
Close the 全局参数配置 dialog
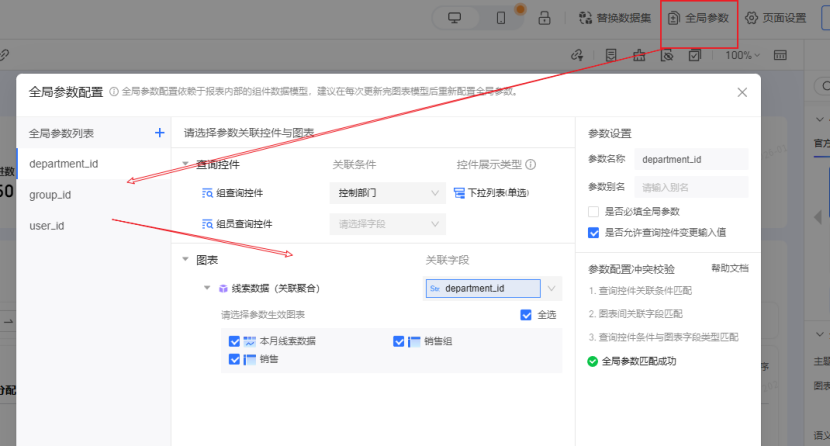point(742,93)
